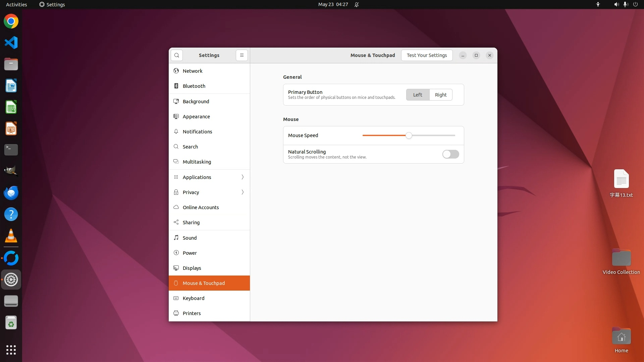Screen dimensions: 644x362
Task: Open VLC media player from dock
Action: [11, 236]
